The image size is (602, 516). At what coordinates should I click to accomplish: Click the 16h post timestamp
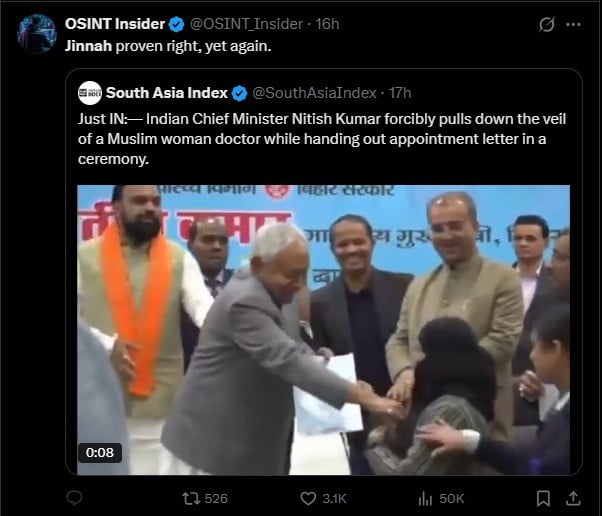click(327, 24)
